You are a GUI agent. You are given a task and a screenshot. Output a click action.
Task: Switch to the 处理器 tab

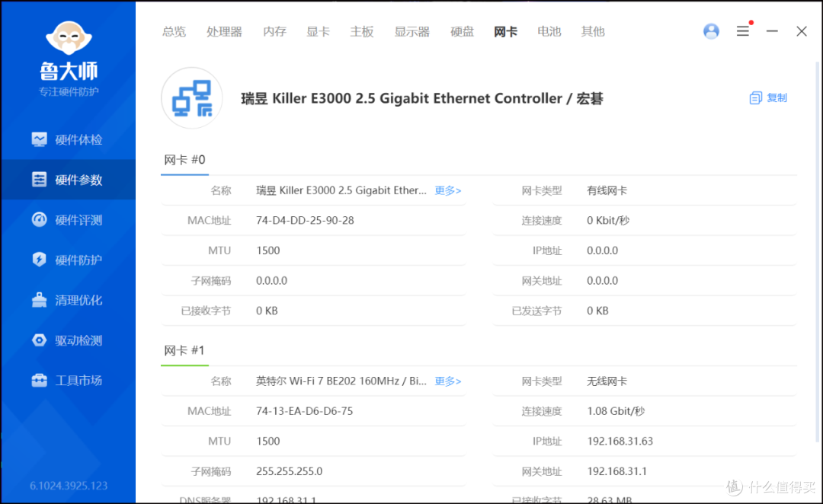tap(224, 31)
